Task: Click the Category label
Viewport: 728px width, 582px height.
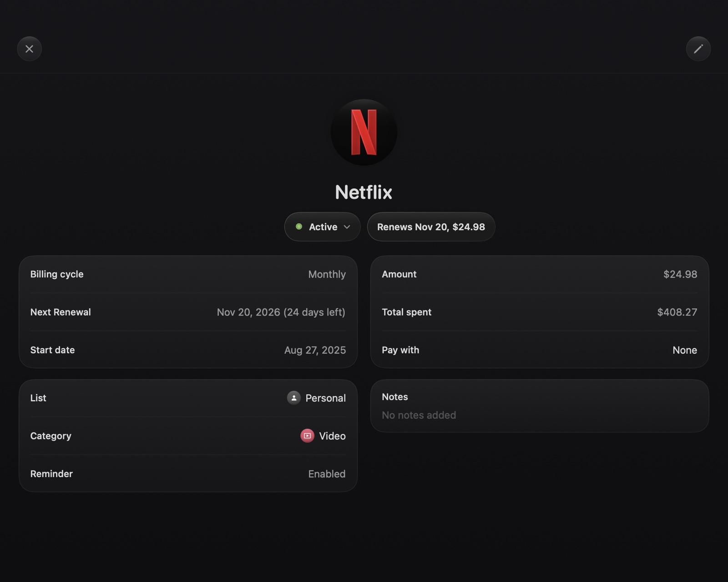Action: (x=51, y=436)
